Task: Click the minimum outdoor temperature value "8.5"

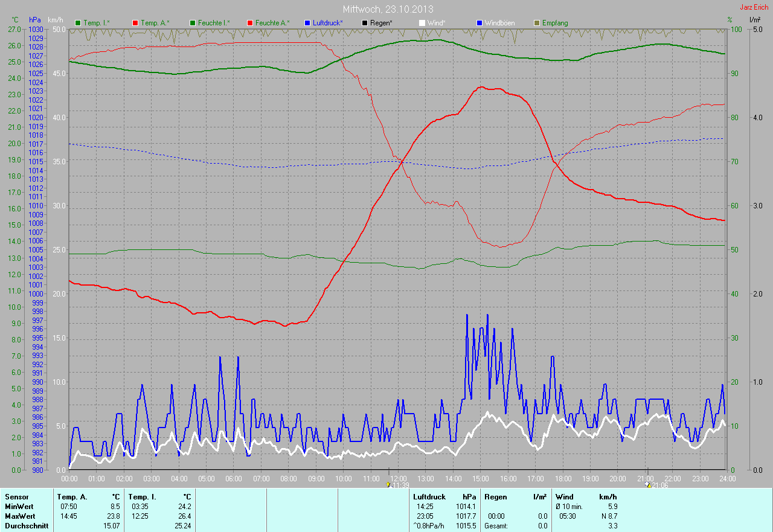Action: [115, 507]
